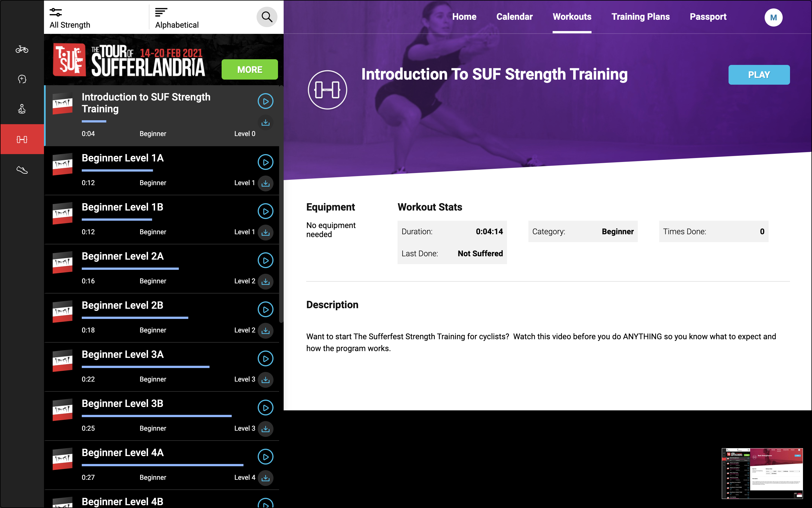Play Introduction to SUF Strength Training from list
The width and height of the screenshot is (812, 508).
tap(265, 101)
